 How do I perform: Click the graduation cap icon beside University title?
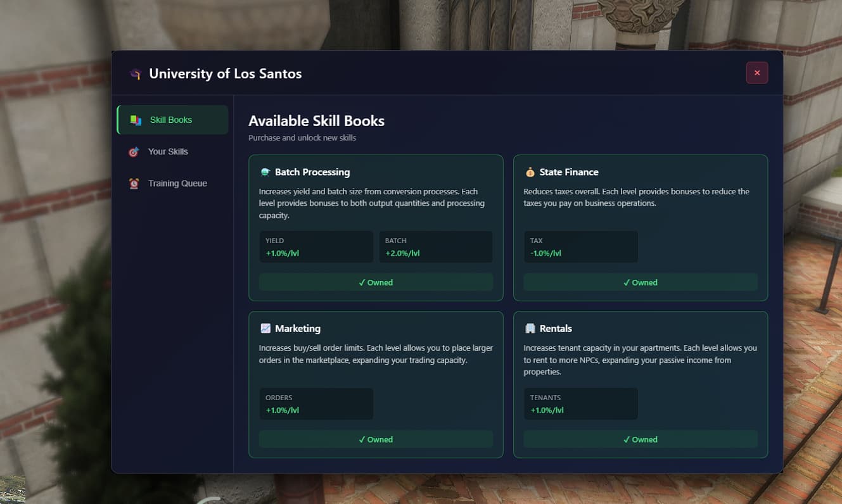[135, 74]
